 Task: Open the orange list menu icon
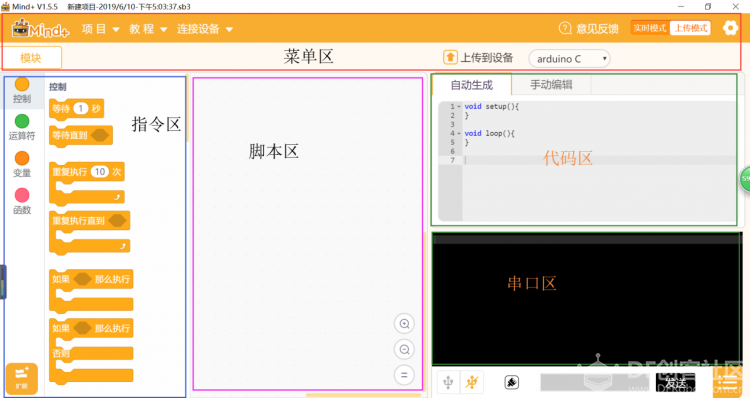click(x=727, y=383)
